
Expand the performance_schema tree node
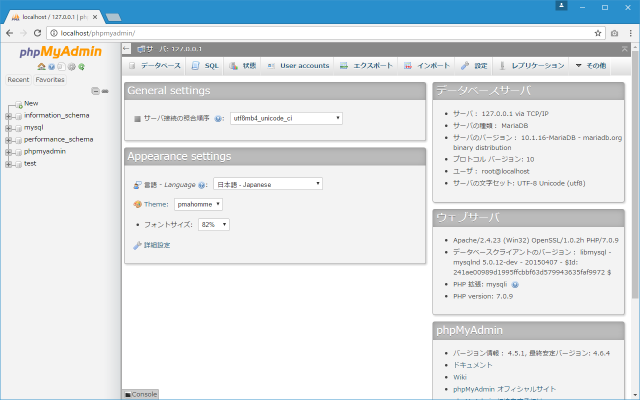tap(8, 140)
